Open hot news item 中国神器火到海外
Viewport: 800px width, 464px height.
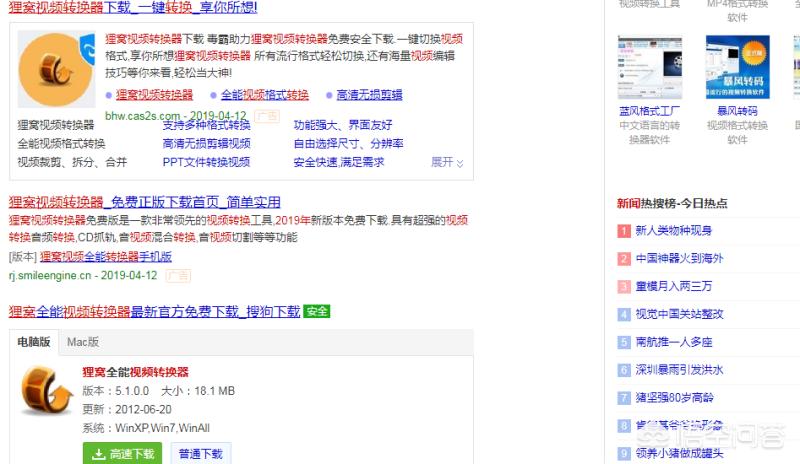tap(679, 258)
